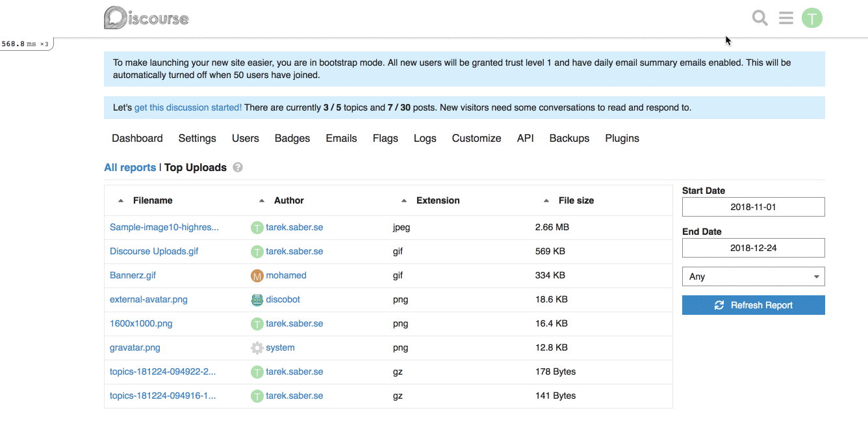Click the green T user avatar in header

click(x=812, y=18)
